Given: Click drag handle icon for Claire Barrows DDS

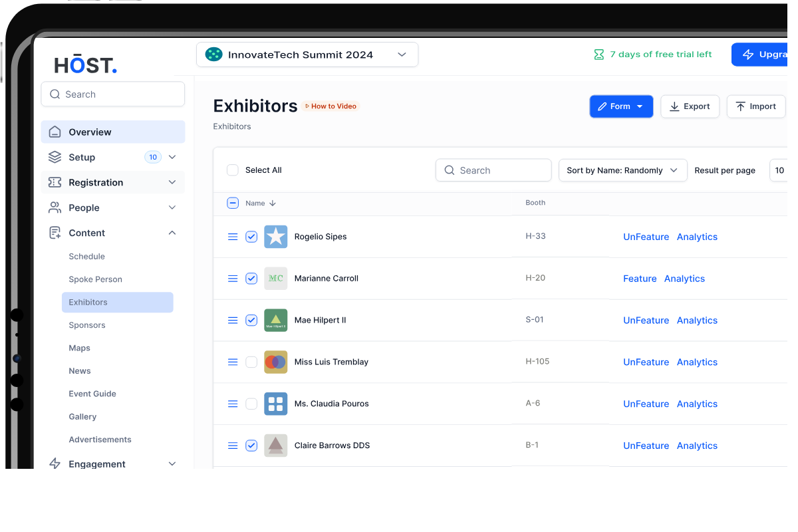Looking at the screenshot, I should point(233,446).
